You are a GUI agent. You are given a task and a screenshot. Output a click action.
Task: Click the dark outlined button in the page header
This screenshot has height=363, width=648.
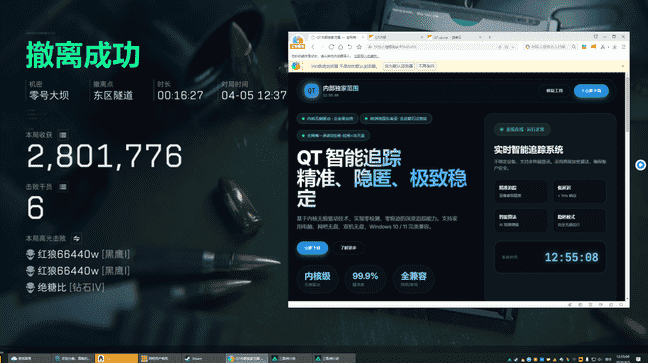(x=555, y=91)
